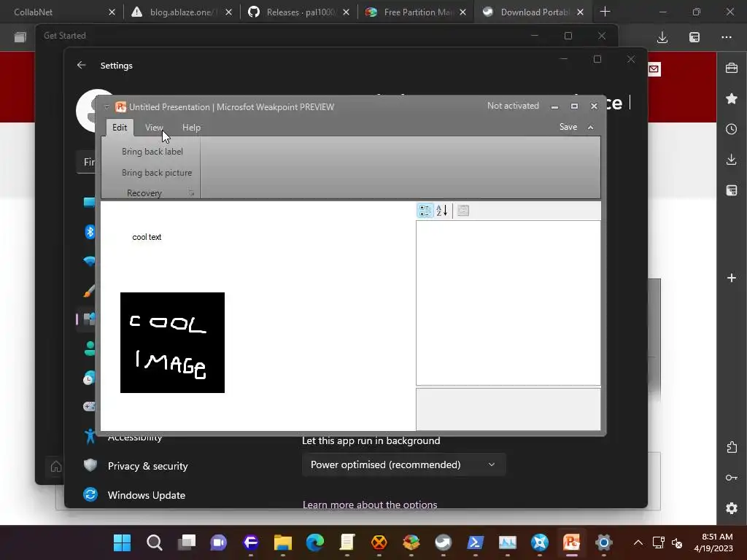
Task: Open Privacy & security in Settings
Action: pos(147,466)
